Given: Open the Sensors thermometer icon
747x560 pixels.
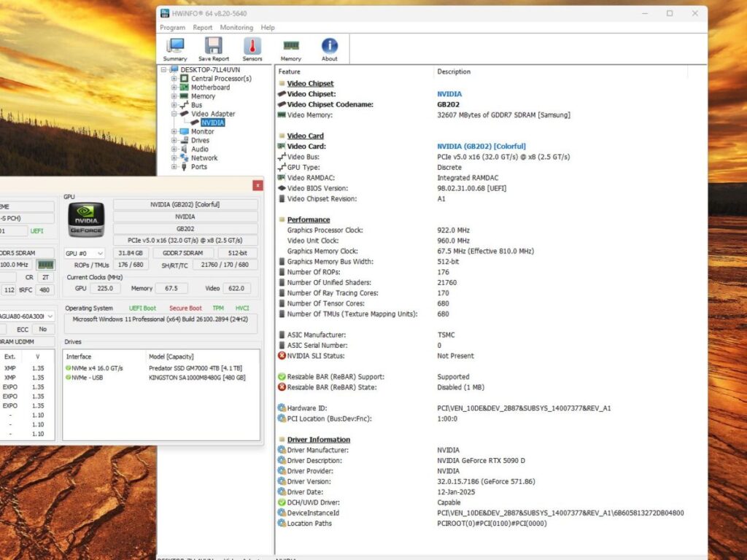Looking at the screenshot, I should click(252, 50).
